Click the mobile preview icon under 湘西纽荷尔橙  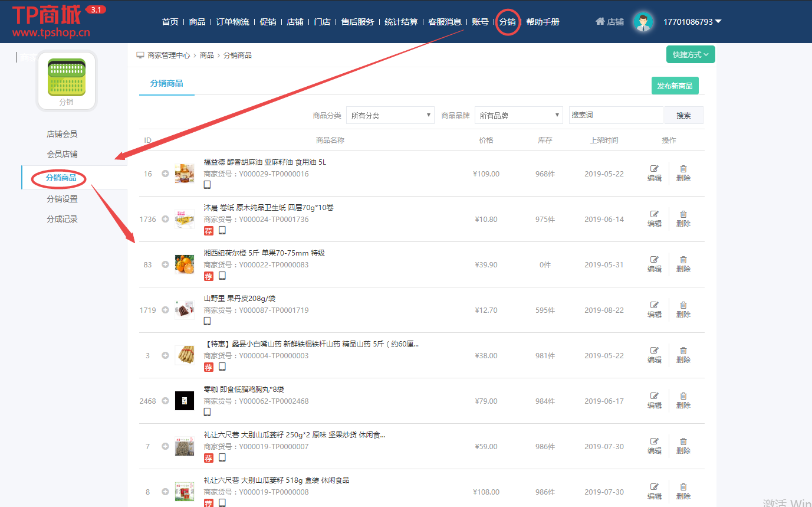point(221,276)
